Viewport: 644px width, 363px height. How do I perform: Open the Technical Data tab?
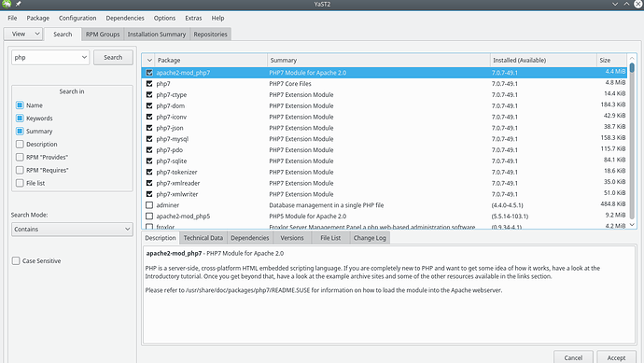pos(203,238)
